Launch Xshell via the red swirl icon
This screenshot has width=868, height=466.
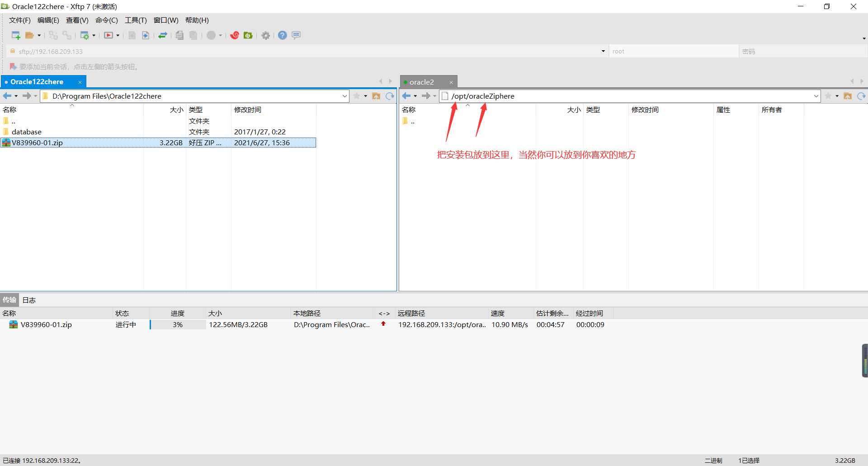[234, 35]
